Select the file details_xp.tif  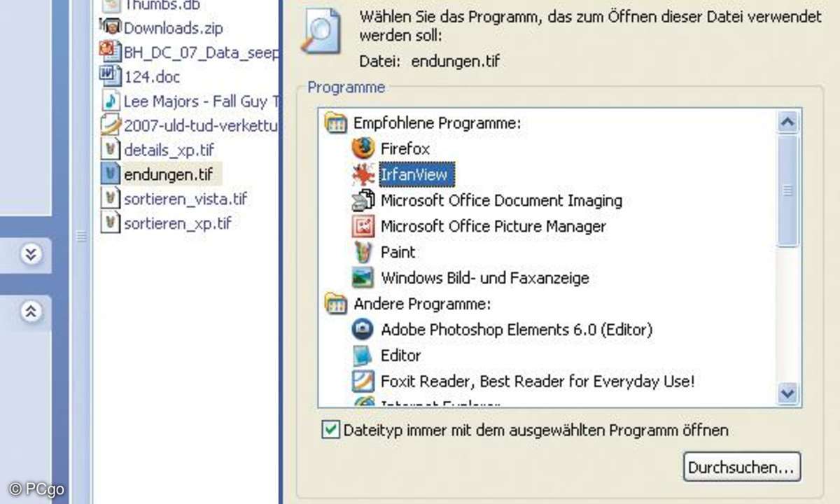(169, 150)
